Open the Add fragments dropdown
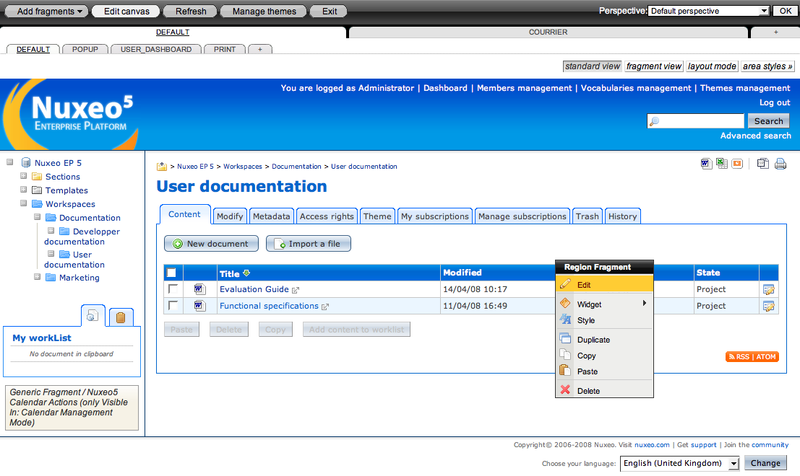Viewport: 800px width, 476px height. coord(46,11)
